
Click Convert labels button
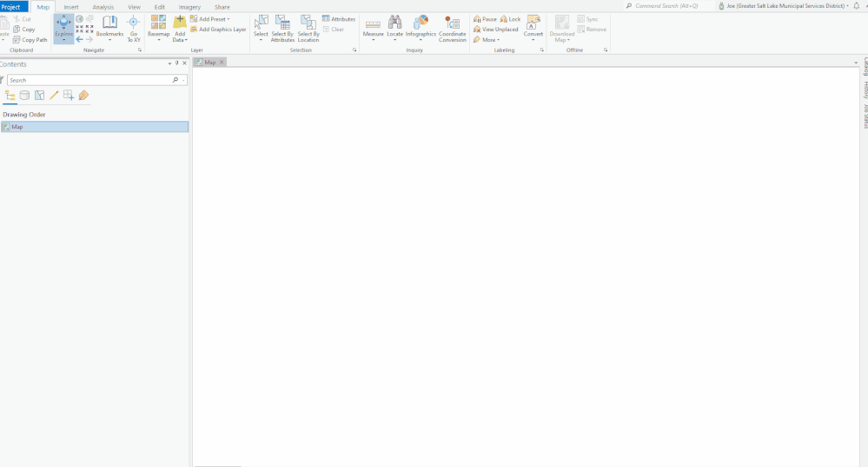pyautogui.click(x=533, y=29)
